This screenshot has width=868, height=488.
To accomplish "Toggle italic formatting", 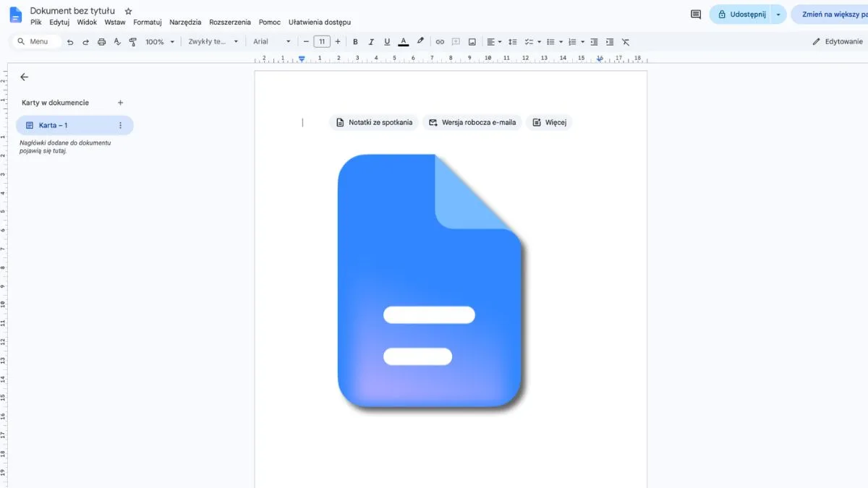I will pyautogui.click(x=371, y=42).
